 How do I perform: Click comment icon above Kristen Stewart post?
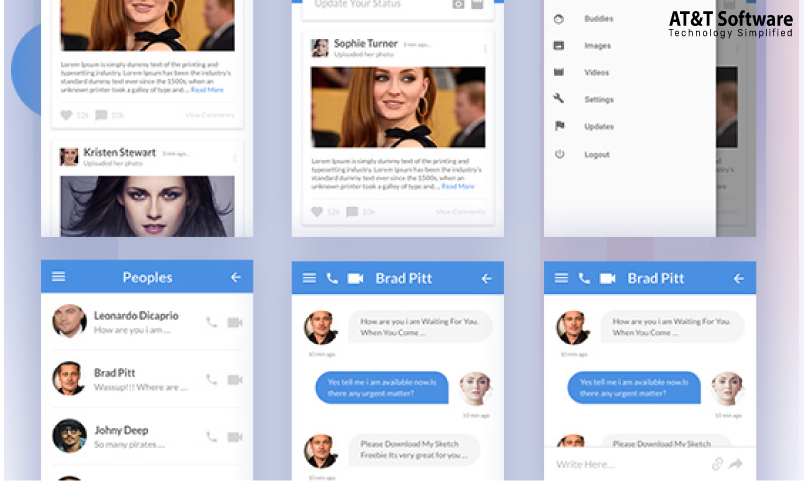coord(102,115)
